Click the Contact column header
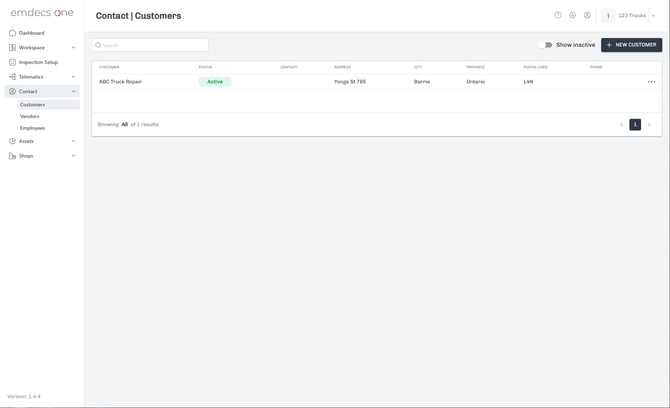Viewport: 670px width, 408px height. point(288,67)
